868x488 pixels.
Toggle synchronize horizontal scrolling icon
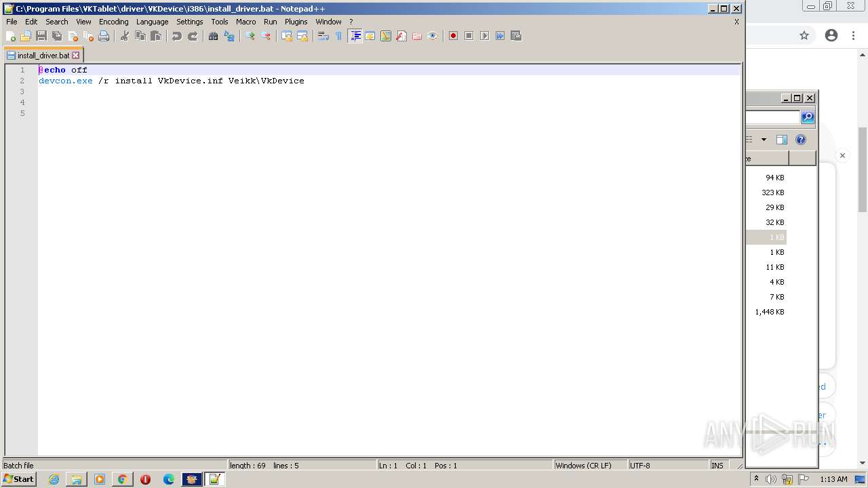tap(302, 36)
